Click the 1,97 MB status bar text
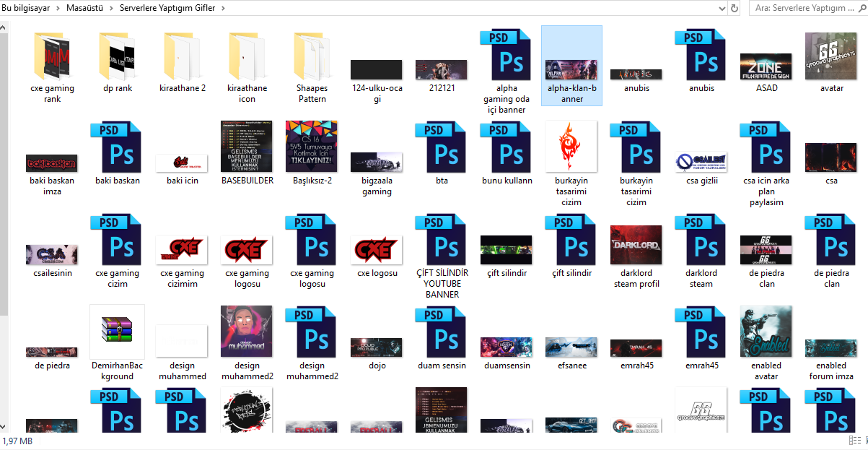Screen dimensions: 868x450 [17, 441]
